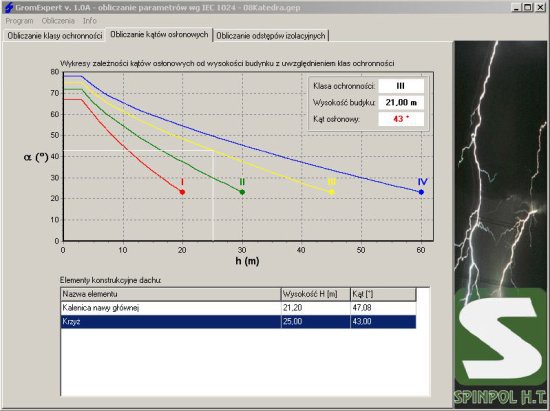Switch to Obliczanie odstępów izolacyjnych tab
The image size is (550, 411).
coord(271,36)
